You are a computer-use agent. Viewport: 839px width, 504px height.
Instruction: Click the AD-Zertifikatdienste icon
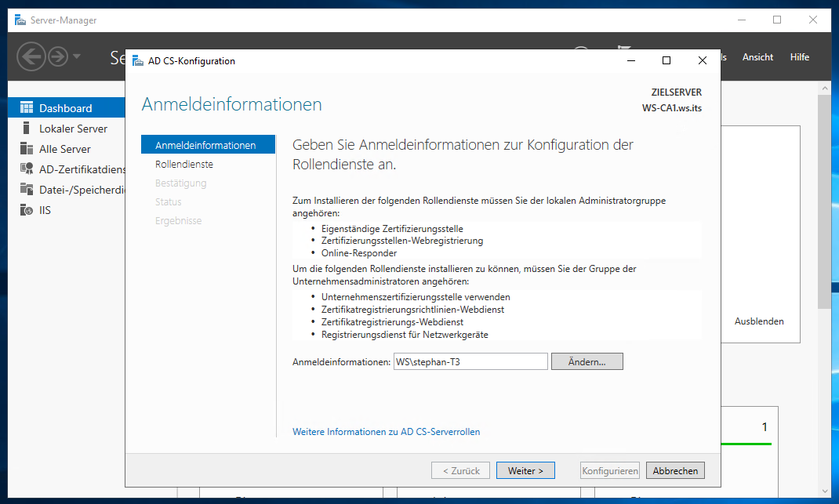click(26, 169)
